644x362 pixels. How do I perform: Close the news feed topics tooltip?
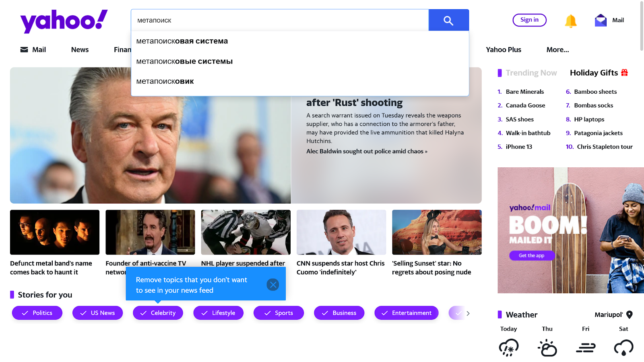click(272, 285)
